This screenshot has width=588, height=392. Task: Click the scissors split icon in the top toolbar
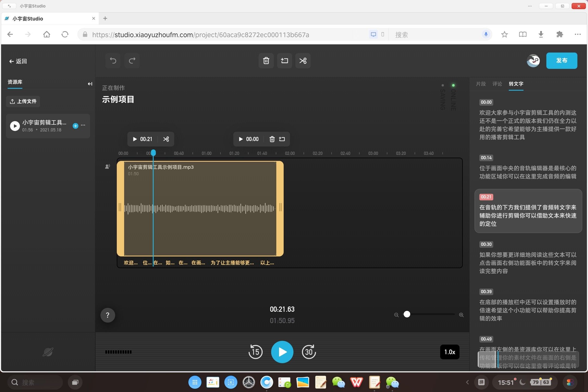coord(303,61)
